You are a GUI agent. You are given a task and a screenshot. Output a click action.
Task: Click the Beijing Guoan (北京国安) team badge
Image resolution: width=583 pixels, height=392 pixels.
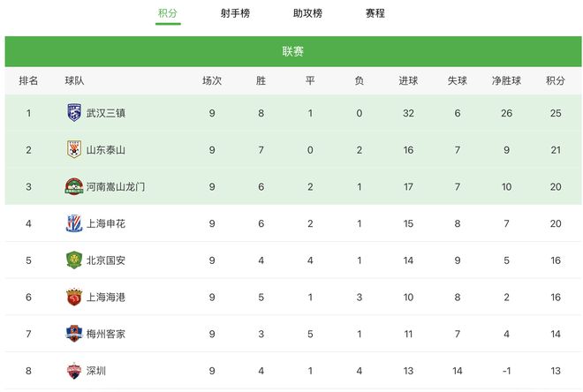tap(74, 260)
